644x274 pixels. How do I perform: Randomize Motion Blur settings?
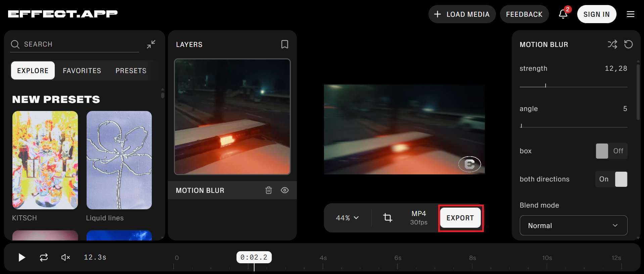click(x=612, y=44)
